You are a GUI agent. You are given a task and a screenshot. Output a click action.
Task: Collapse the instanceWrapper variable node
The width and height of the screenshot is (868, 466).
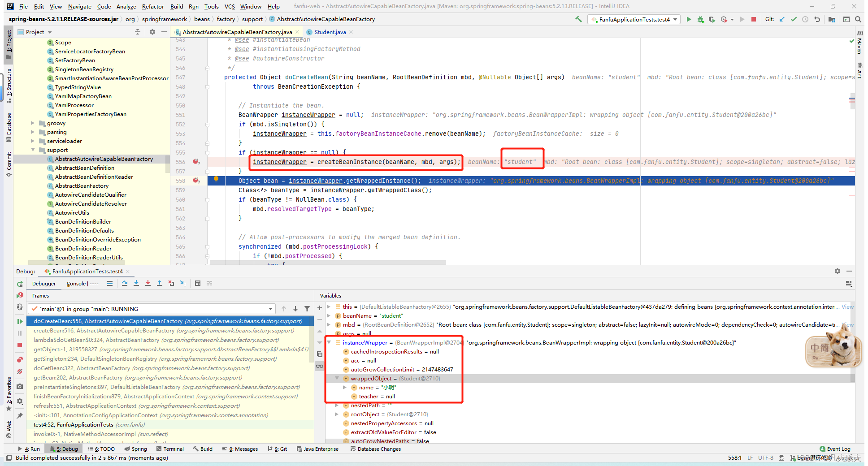tap(329, 342)
